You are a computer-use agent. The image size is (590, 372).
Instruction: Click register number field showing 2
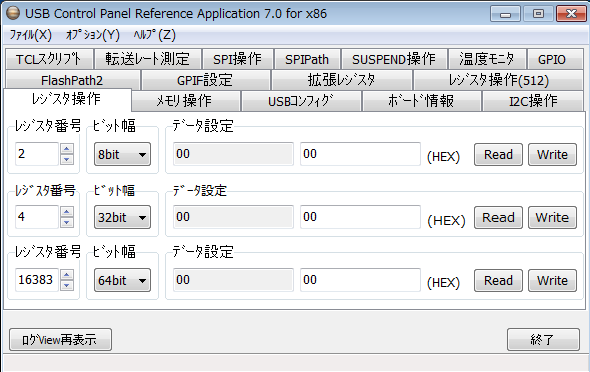coord(36,154)
